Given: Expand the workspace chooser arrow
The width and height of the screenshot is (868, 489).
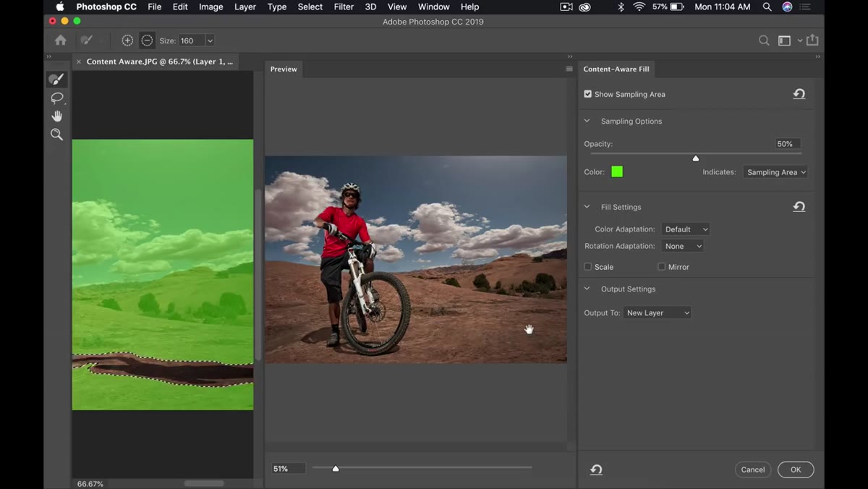Looking at the screenshot, I should pyautogui.click(x=799, y=41).
